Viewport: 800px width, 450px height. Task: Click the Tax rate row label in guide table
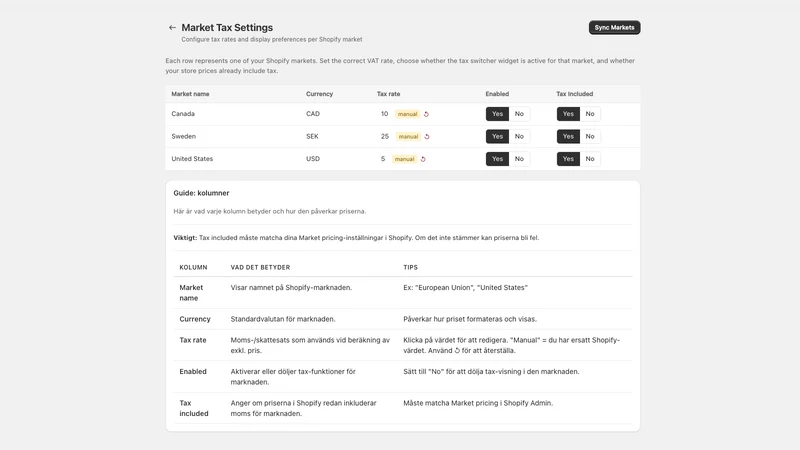tap(193, 340)
